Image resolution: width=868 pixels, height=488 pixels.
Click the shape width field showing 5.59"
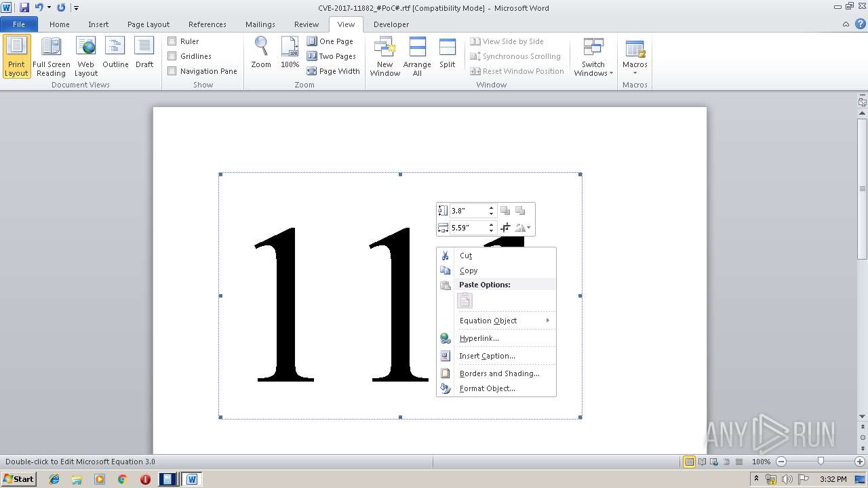tap(468, 228)
